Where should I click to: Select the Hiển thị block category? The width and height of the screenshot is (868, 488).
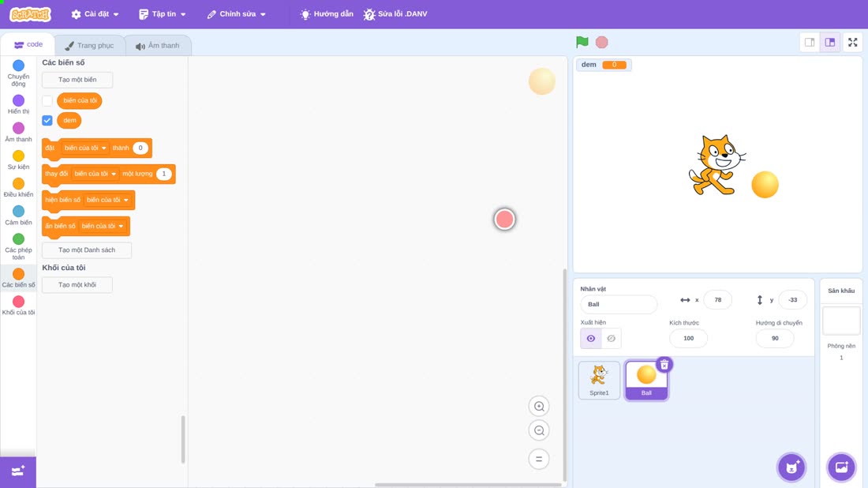[18, 104]
